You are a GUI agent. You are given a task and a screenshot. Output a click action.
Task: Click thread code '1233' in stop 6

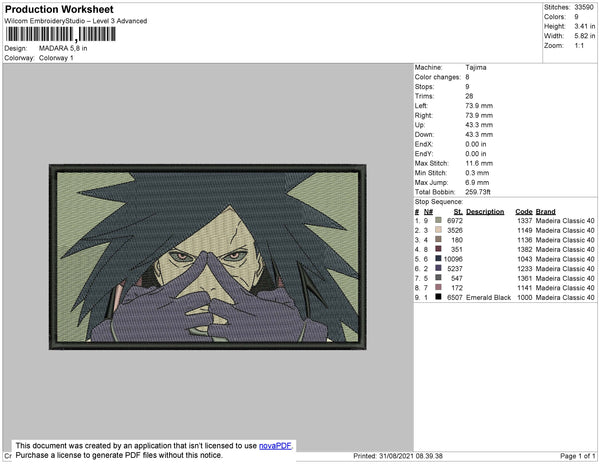coord(525,269)
